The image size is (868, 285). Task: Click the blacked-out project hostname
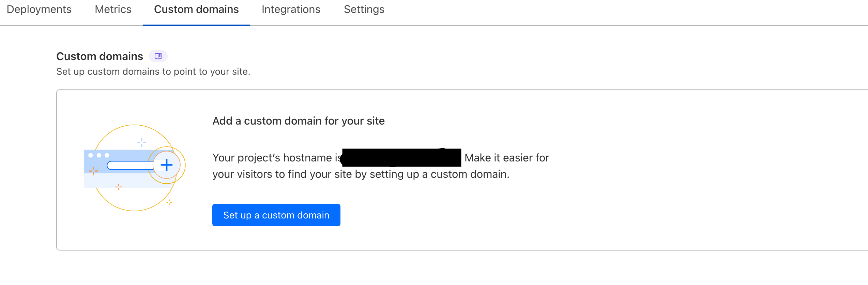401,158
